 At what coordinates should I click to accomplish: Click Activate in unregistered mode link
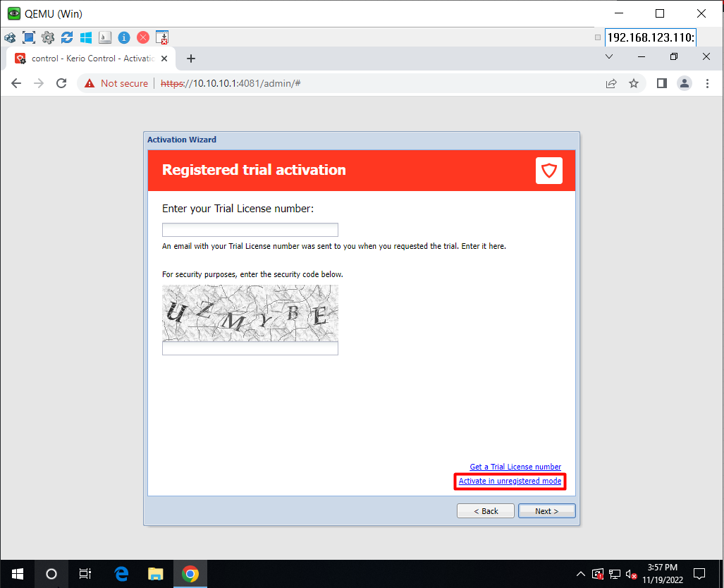click(x=510, y=481)
